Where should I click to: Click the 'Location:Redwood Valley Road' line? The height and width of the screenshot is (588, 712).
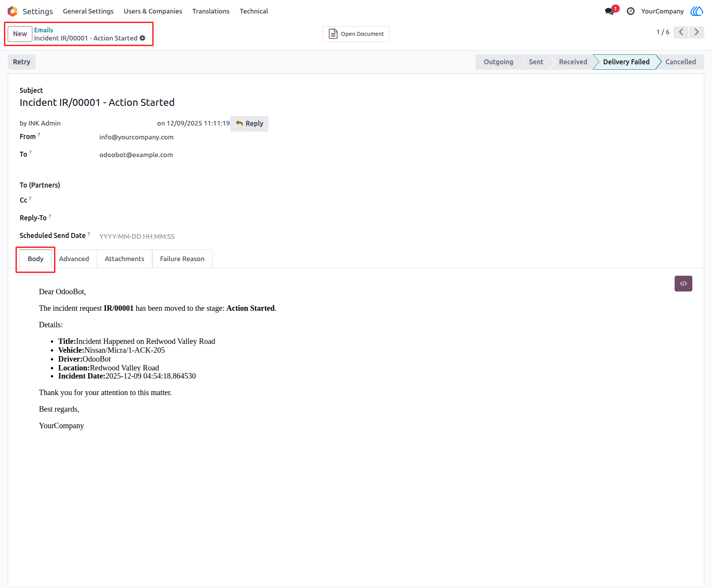coord(109,368)
